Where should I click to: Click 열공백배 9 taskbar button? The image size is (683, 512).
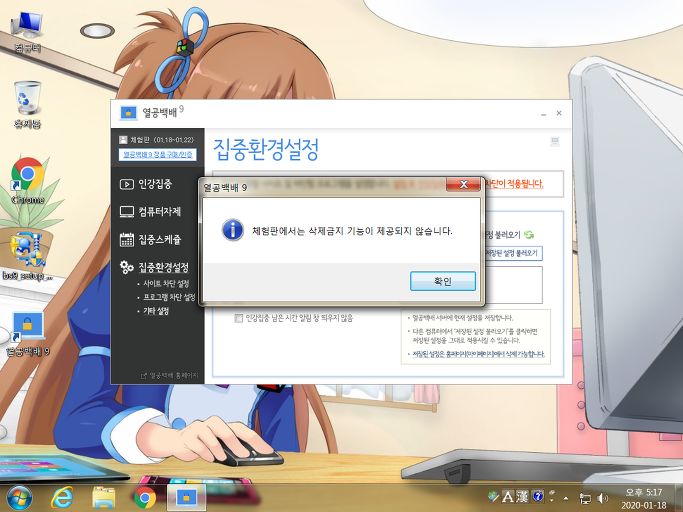[186, 498]
